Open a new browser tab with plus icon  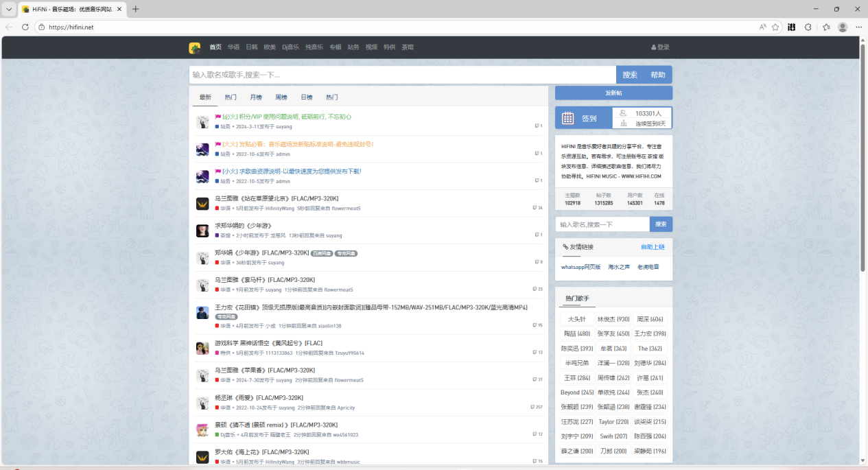click(x=135, y=9)
